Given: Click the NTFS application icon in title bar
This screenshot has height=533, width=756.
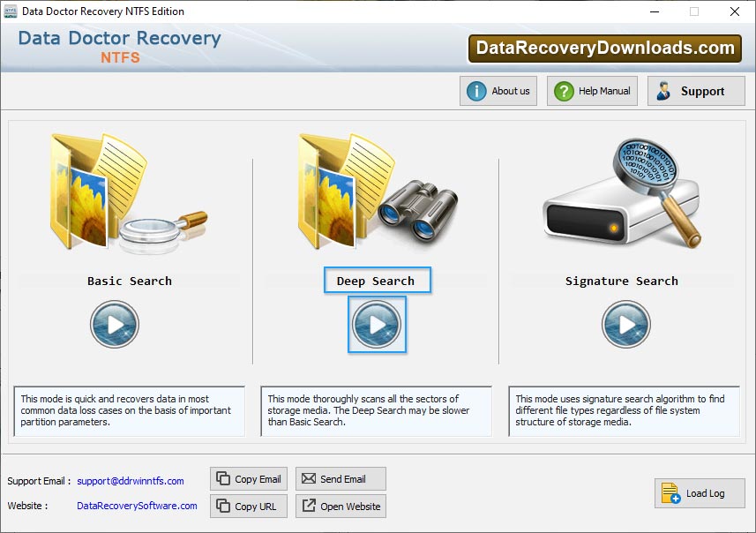Looking at the screenshot, I should click(x=10, y=11).
